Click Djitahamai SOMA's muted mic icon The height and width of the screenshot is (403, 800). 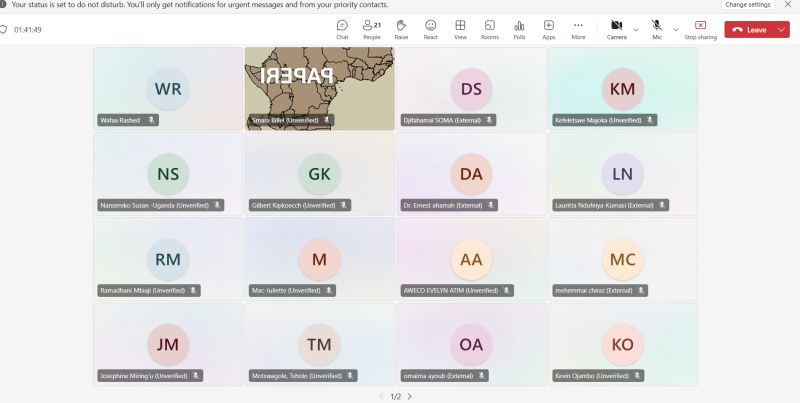(489, 120)
